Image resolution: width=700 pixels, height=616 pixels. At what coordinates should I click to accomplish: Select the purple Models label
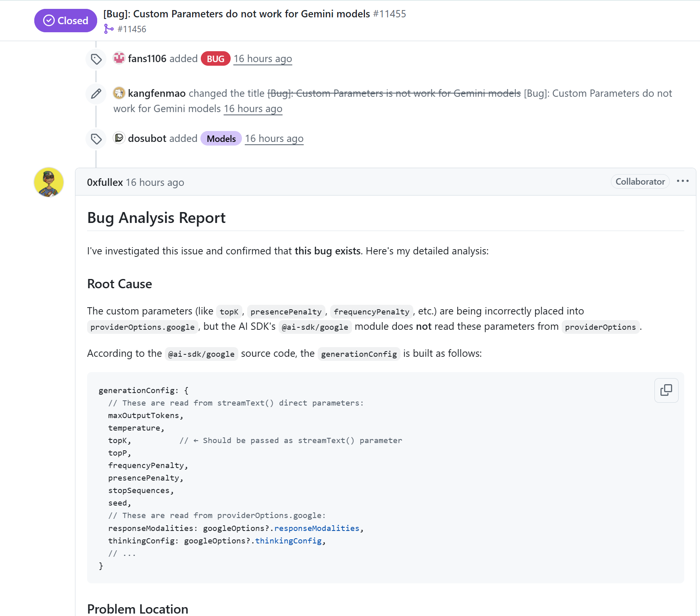click(x=221, y=139)
